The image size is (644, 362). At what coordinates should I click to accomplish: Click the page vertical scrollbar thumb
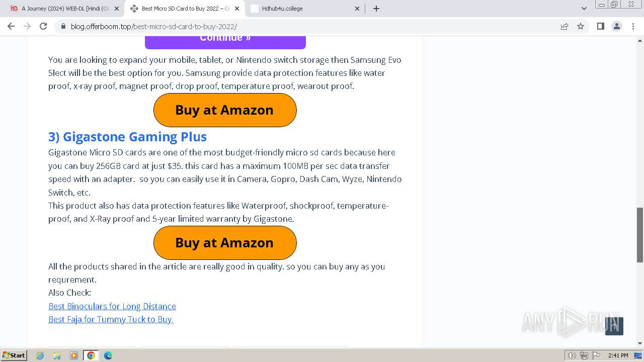coord(640,235)
